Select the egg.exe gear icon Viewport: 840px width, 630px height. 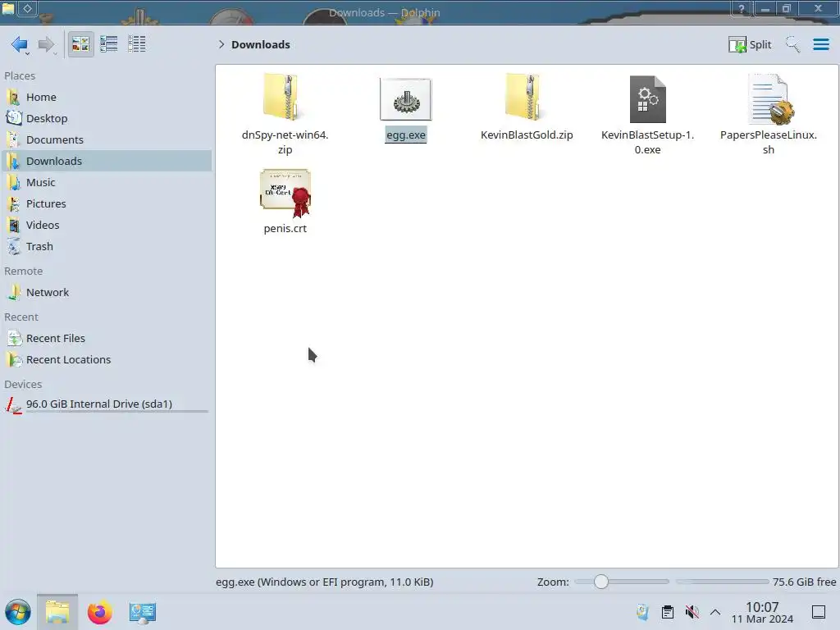click(405, 99)
